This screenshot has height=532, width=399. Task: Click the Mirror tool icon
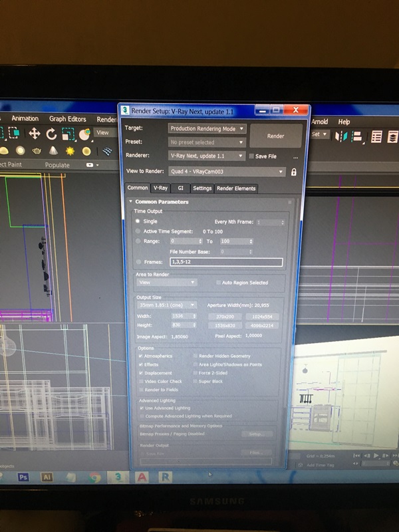[341, 136]
